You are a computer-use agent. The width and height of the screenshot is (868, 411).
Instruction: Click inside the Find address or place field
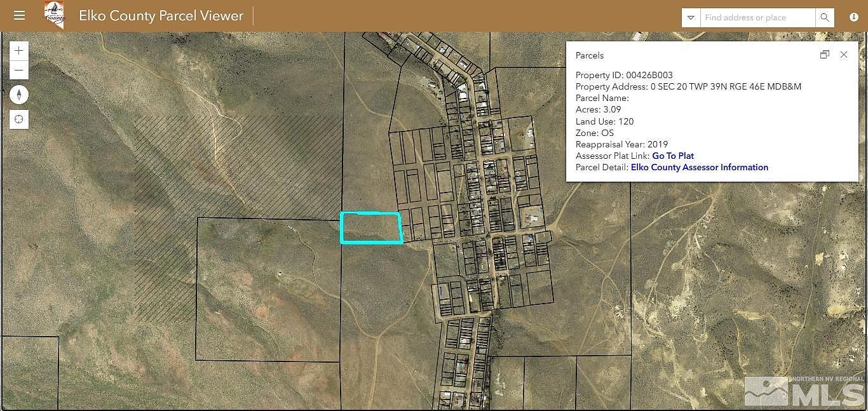756,17
